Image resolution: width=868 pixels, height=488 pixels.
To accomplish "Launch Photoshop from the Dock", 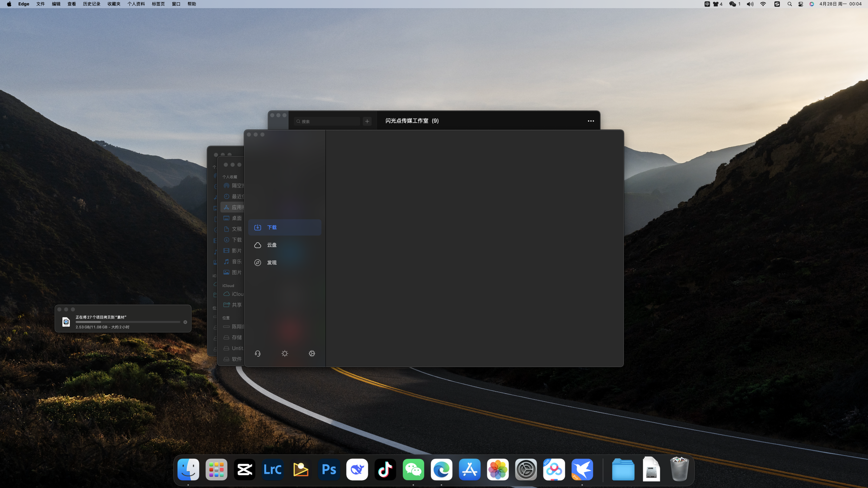I will [x=329, y=469].
